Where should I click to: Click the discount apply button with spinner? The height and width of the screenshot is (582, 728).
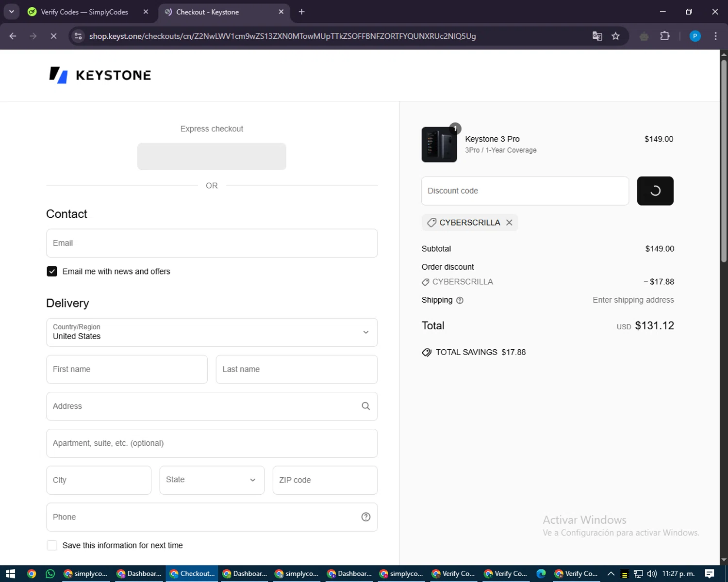tap(655, 191)
